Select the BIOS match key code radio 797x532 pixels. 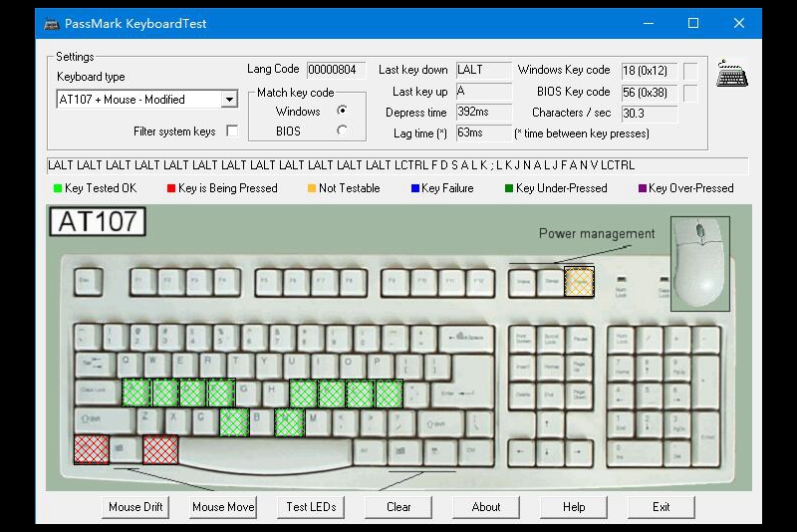(x=342, y=131)
